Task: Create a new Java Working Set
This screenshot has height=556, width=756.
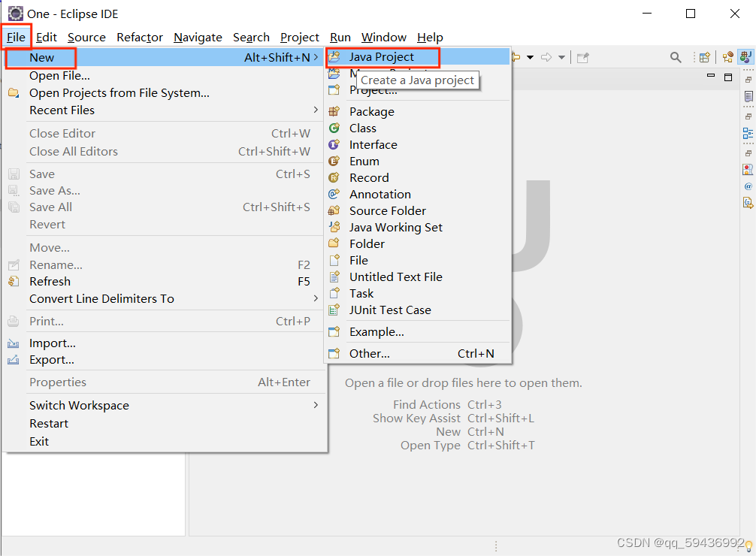Action: click(418, 227)
